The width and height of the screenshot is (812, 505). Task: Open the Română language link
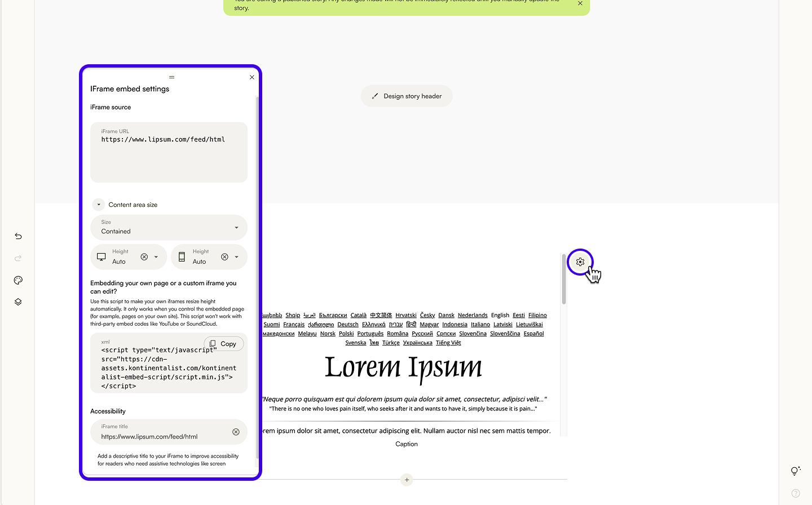coord(398,334)
